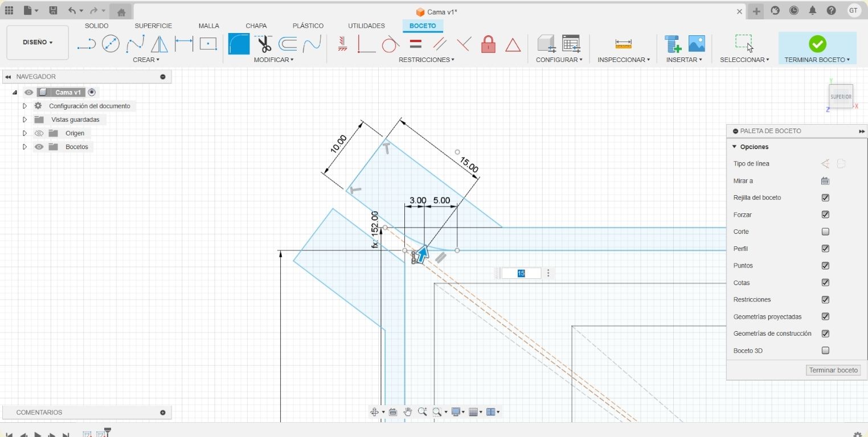Image resolution: width=868 pixels, height=437 pixels.
Task: Select the Fillet modify tool
Action: click(239, 44)
